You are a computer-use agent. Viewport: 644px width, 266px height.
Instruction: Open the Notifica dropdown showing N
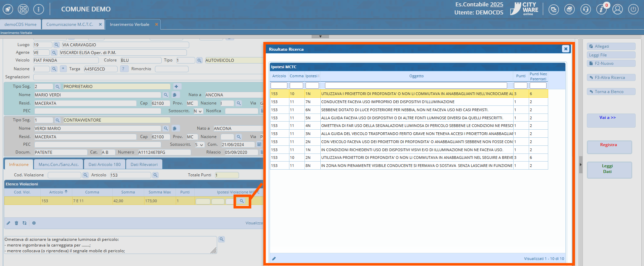tap(198, 111)
